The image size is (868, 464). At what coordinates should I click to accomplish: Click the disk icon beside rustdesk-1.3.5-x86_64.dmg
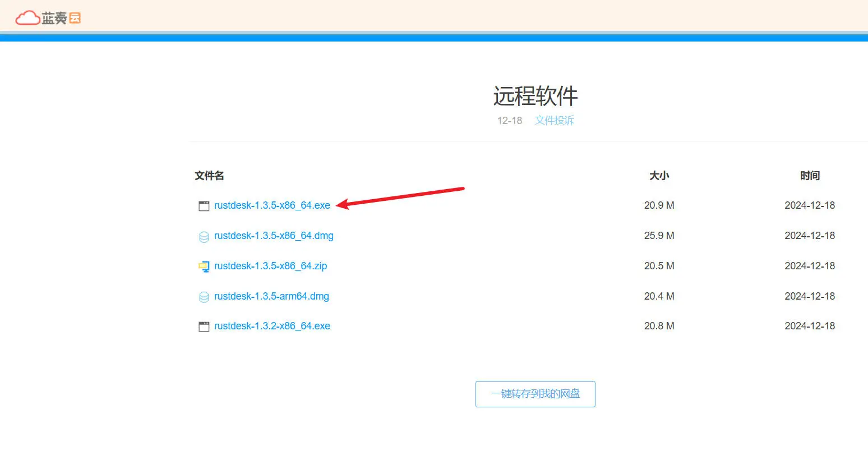pos(204,237)
